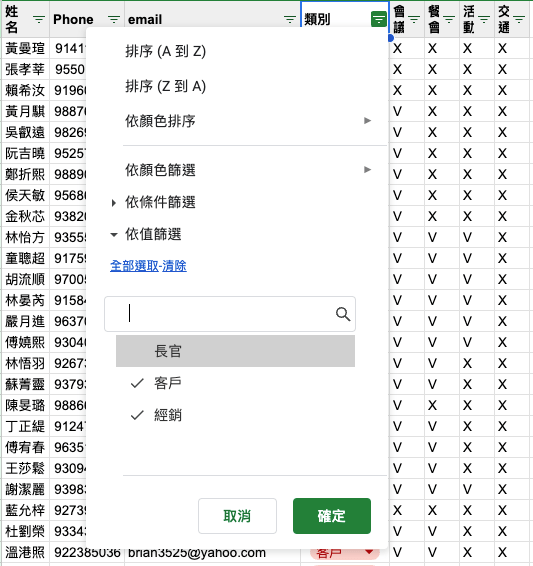Focus the filter value search field
This screenshot has width=533, height=566.
tap(230, 314)
